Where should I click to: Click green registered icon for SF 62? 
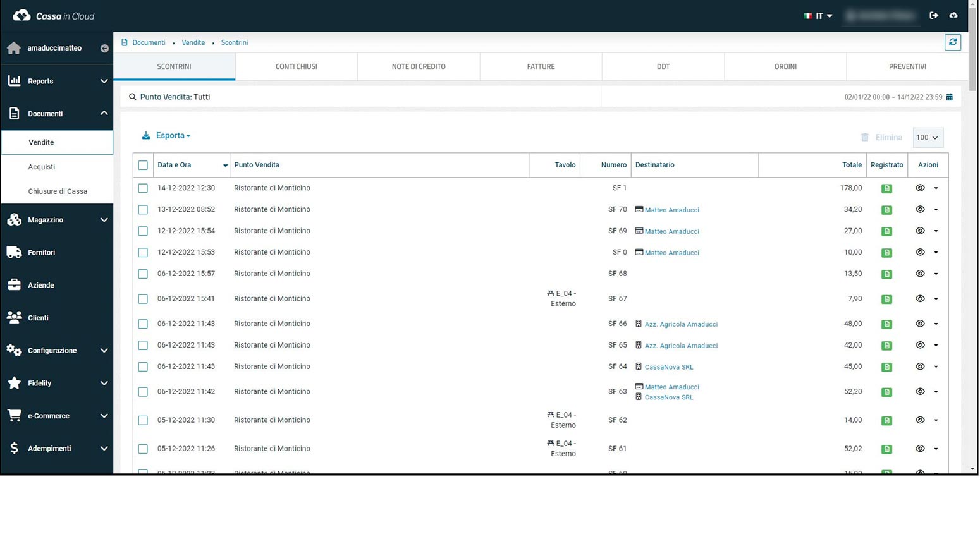coord(887,421)
